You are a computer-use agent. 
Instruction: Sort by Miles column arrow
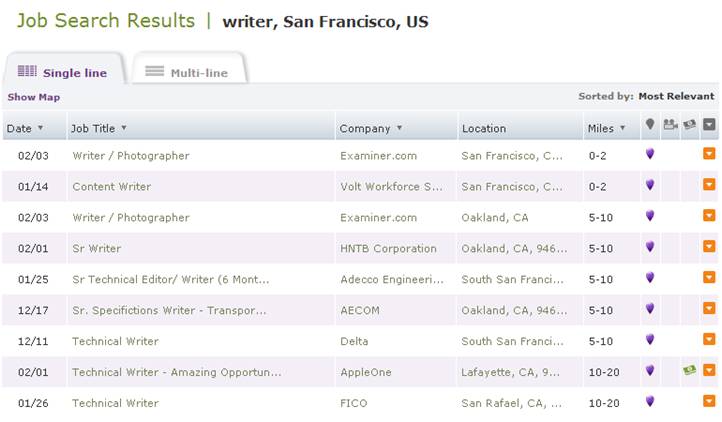tap(622, 128)
